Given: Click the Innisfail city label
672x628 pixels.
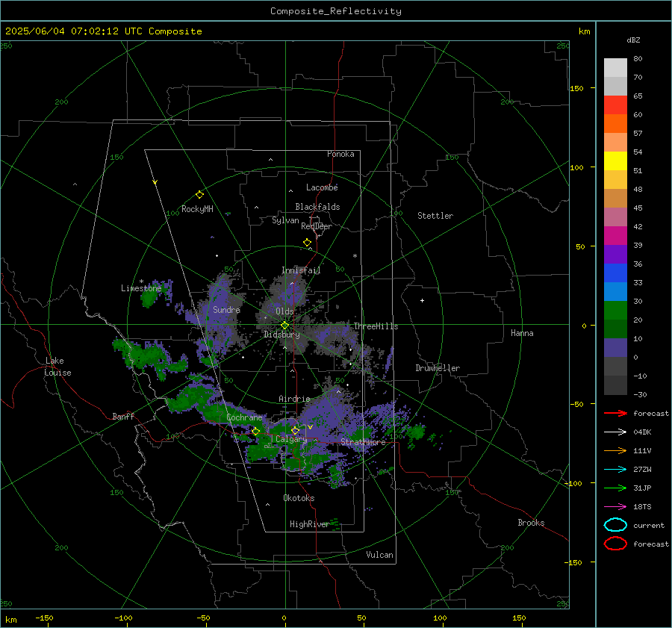Looking at the screenshot, I should pyautogui.click(x=301, y=270).
